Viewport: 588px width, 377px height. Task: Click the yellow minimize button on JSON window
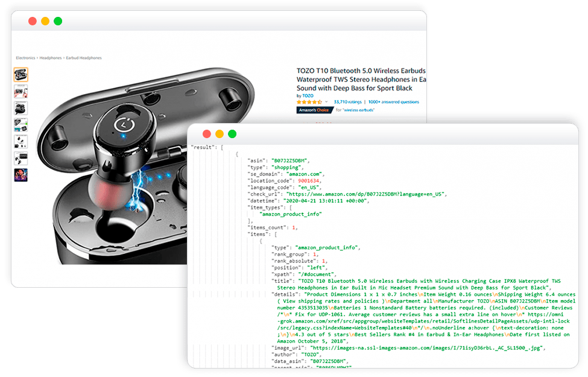point(220,134)
